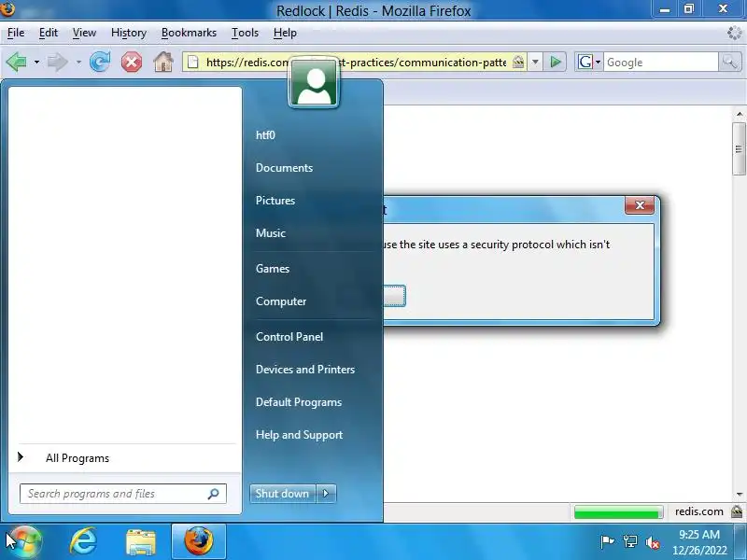Open the forward button history dropdown
Image resolution: width=747 pixels, height=560 pixels.
78,62
